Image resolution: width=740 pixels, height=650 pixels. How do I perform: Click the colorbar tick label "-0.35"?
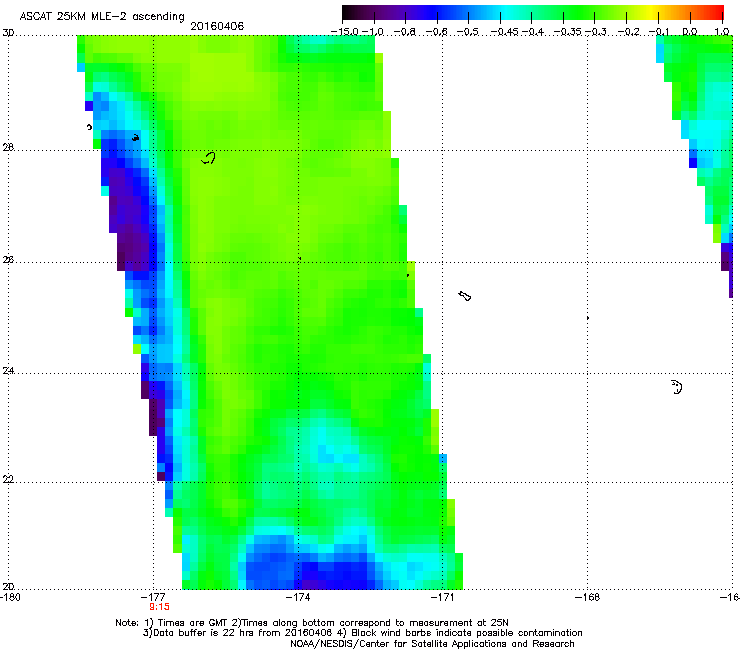568,32
